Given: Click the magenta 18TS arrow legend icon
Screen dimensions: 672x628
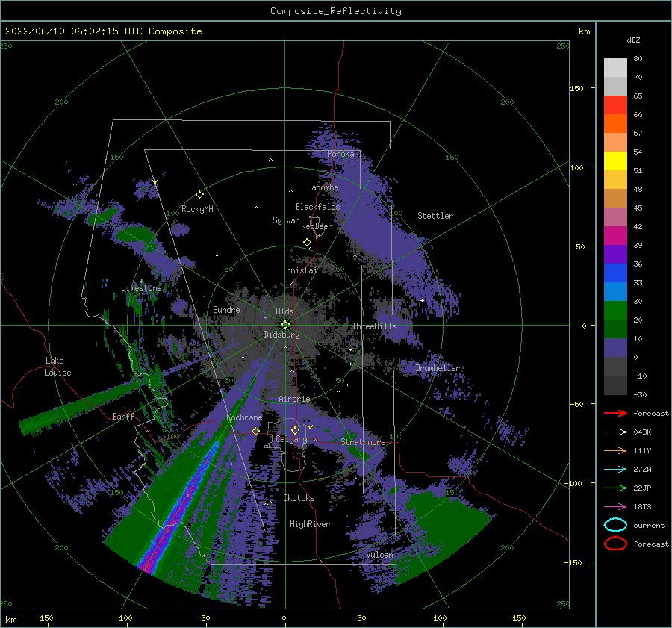Looking at the screenshot, I should 615,506.
